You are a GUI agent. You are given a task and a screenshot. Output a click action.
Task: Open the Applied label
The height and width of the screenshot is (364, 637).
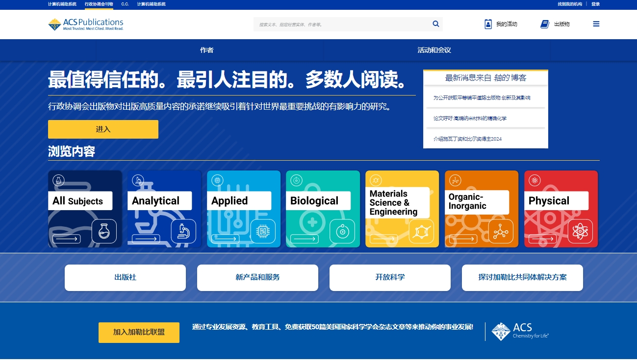(239, 201)
